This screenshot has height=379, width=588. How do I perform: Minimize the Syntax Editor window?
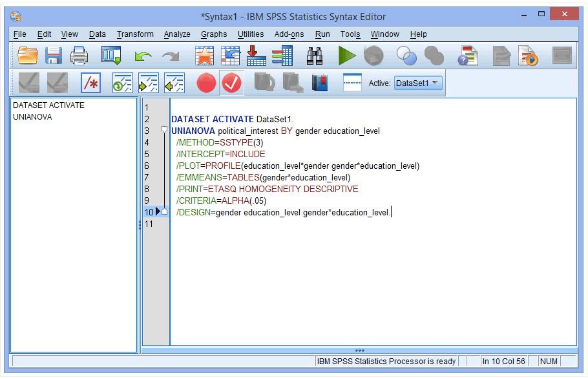tap(524, 16)
